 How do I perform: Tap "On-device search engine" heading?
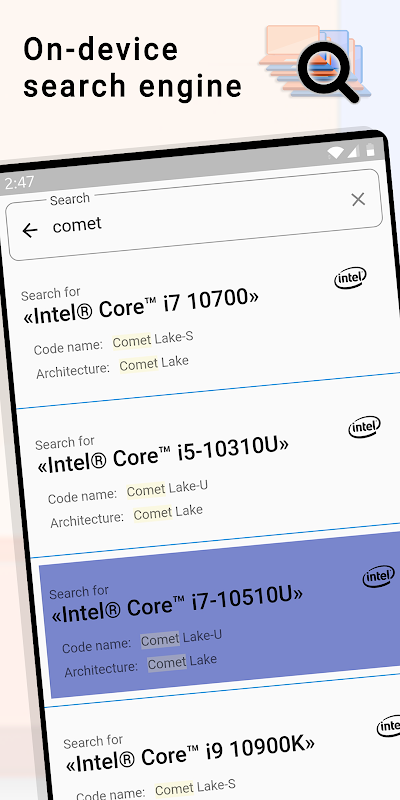coord(133,67)
